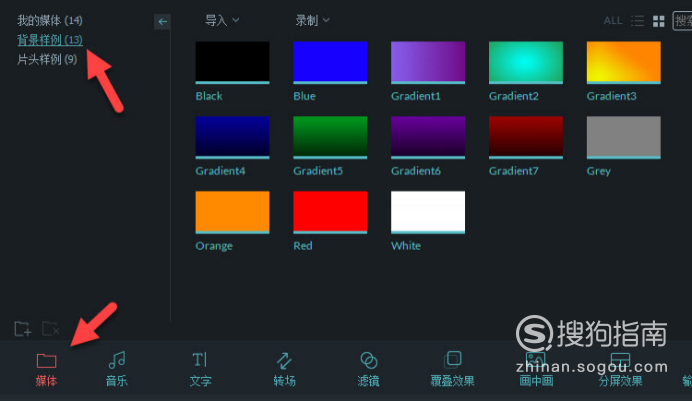Expand the 导入 (Import) dropdown
692x401 pixels.
coord(222,20)
